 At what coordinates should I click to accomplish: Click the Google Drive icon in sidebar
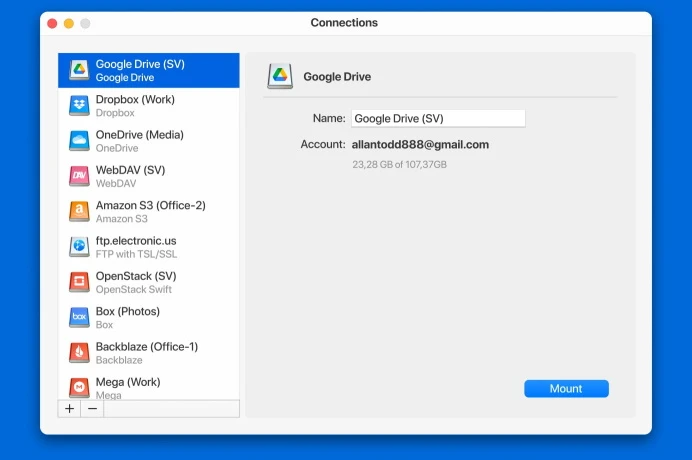coord(79,71)
